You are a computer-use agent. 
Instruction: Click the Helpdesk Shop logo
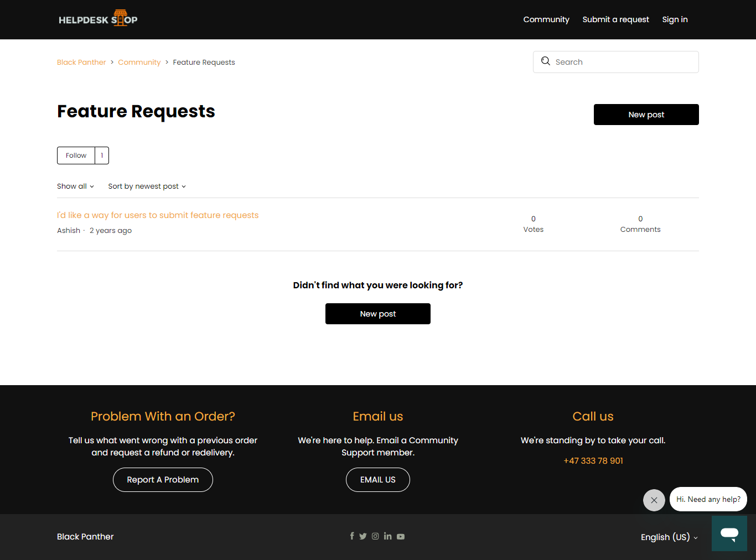(x=98, y=19)
